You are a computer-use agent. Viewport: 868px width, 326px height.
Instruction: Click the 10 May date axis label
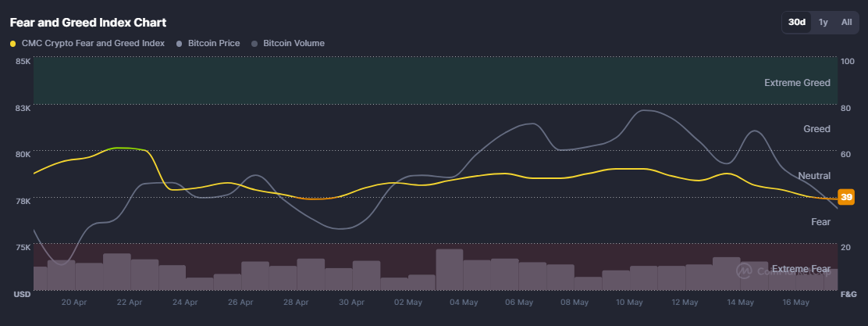coord(629,303)
